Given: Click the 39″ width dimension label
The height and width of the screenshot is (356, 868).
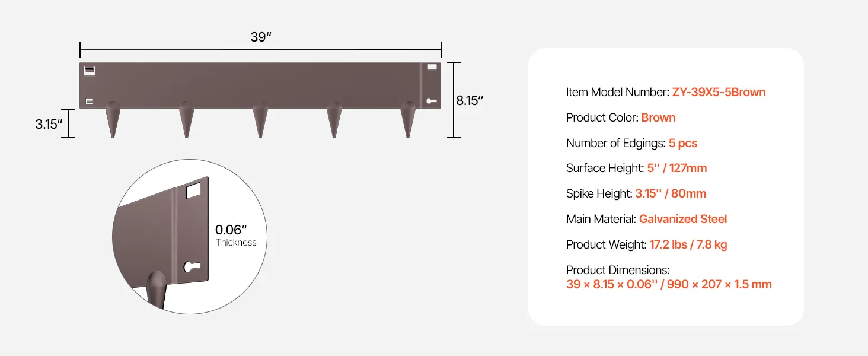Looking at the screenshot, I should (261, 37).
